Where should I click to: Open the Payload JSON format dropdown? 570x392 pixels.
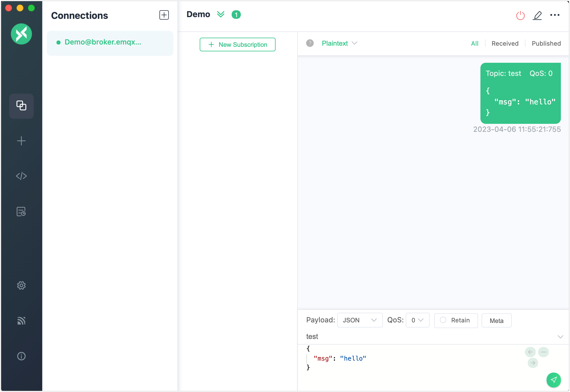click(359, 320)
